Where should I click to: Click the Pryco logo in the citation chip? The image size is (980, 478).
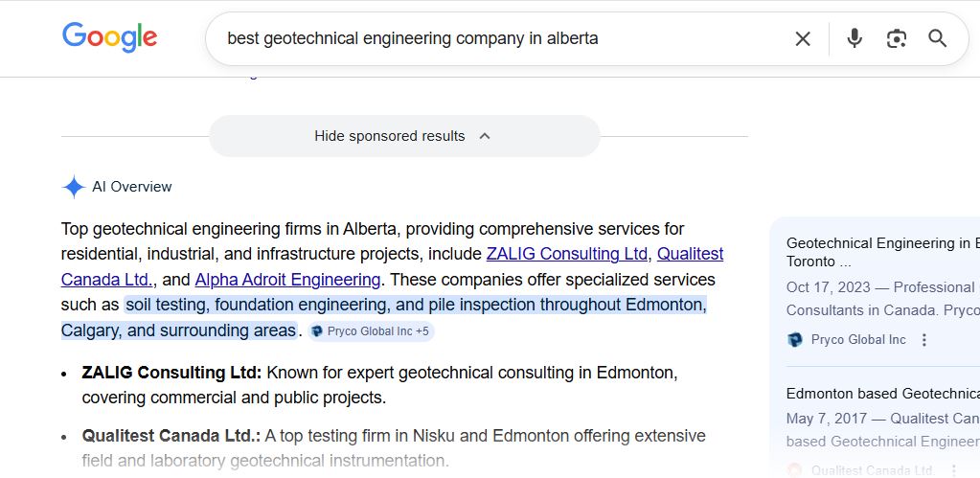(317, 331)
